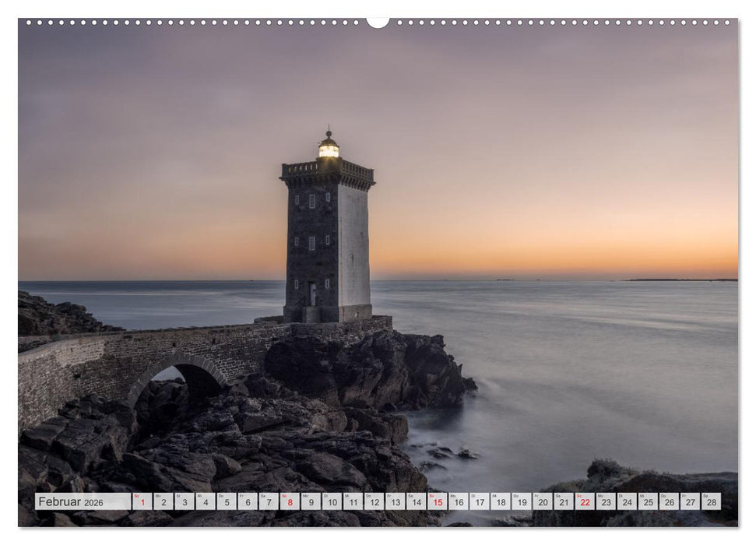The width and height of the screenshot is (756, 545).
Task: Click the lighthouse photo area
Action: click(327, 234)
